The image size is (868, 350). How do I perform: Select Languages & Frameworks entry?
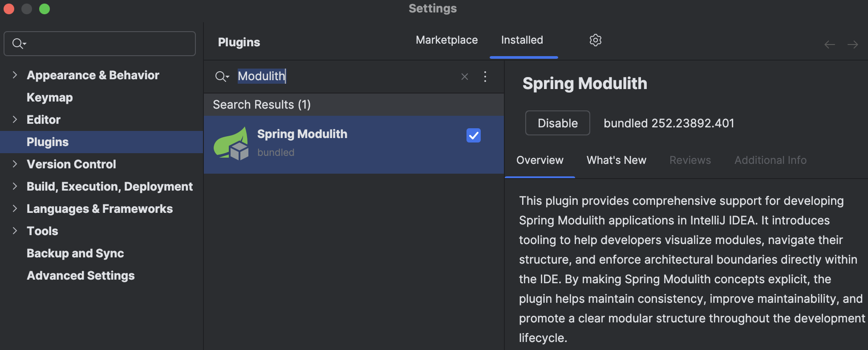pos(100,209)
